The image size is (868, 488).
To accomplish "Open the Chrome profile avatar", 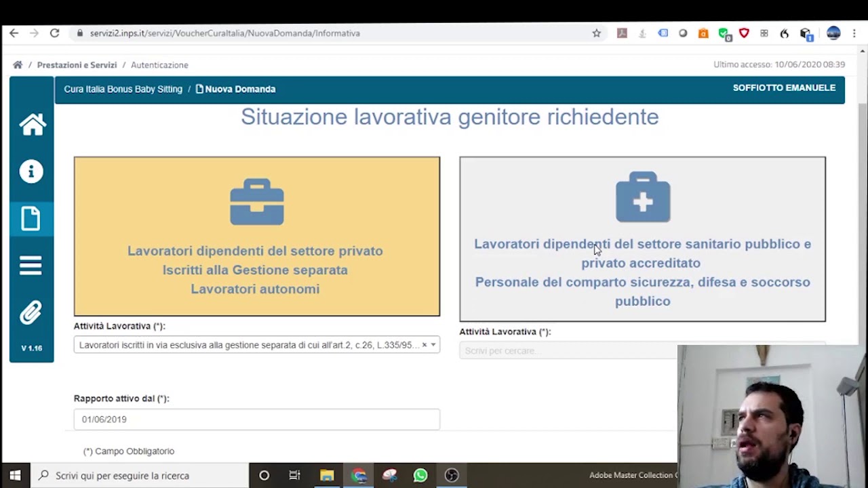I will [833, 33].
